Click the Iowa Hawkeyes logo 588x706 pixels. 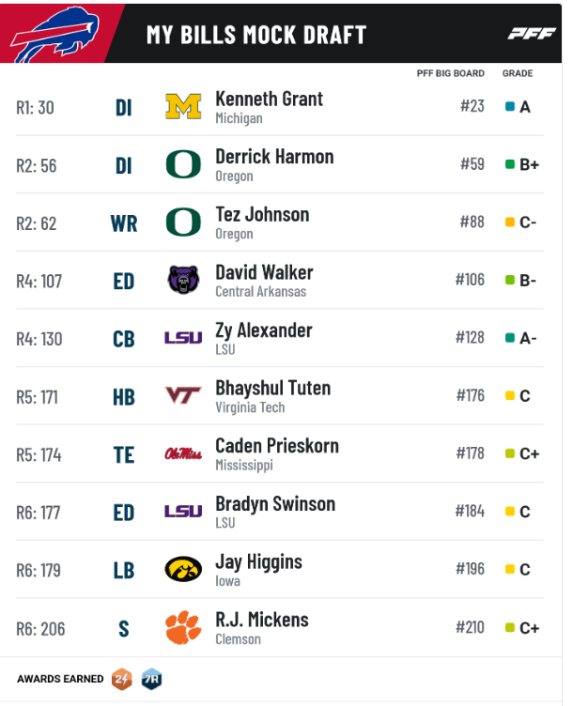(183, 569)
